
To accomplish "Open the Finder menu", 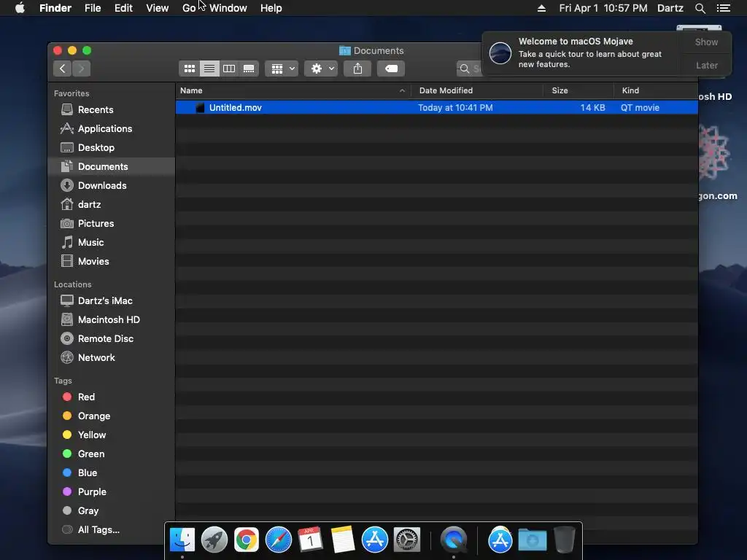I will (55, 8).
